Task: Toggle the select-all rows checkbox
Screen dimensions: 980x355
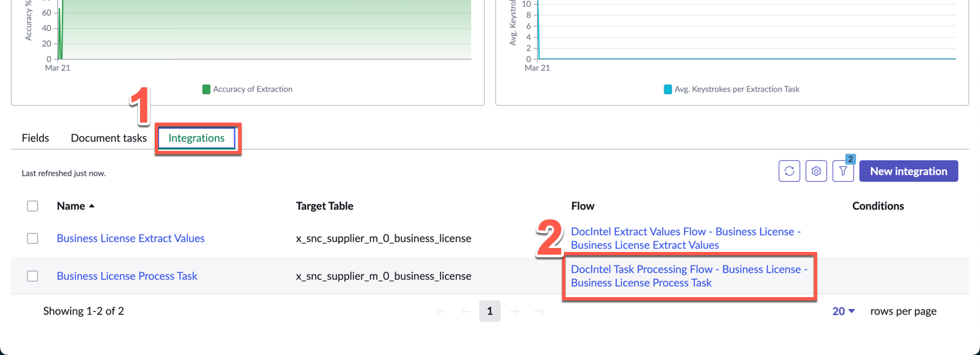Action: pyautogui.click(x=32, y=206)
